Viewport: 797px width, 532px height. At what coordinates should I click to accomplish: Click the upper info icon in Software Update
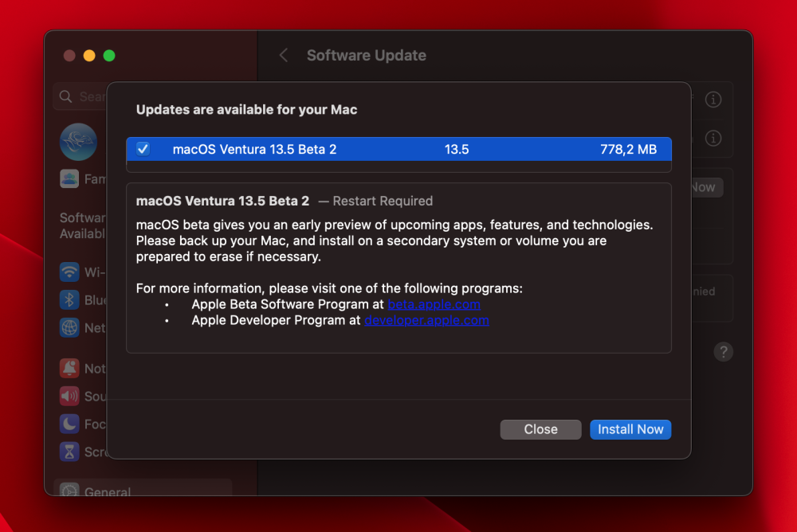point(713,100)
